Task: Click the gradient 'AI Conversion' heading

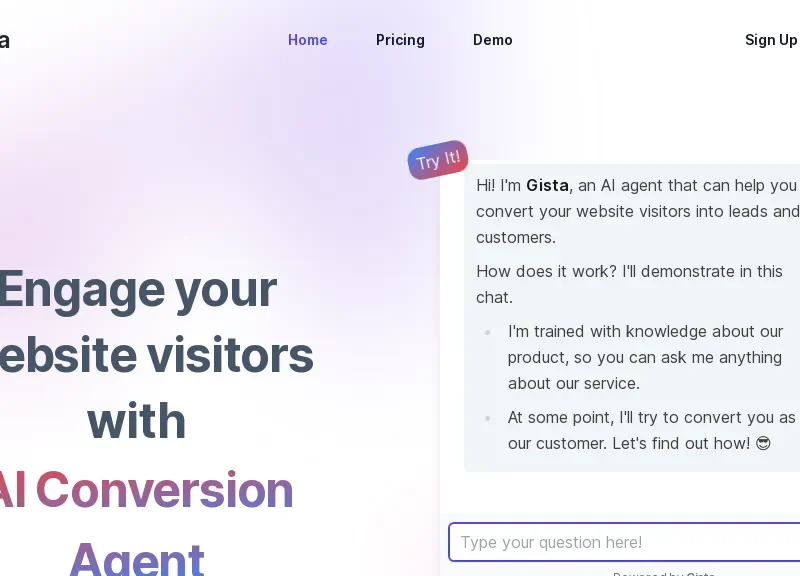Action: pyautogui.click(x=146, y=490)
